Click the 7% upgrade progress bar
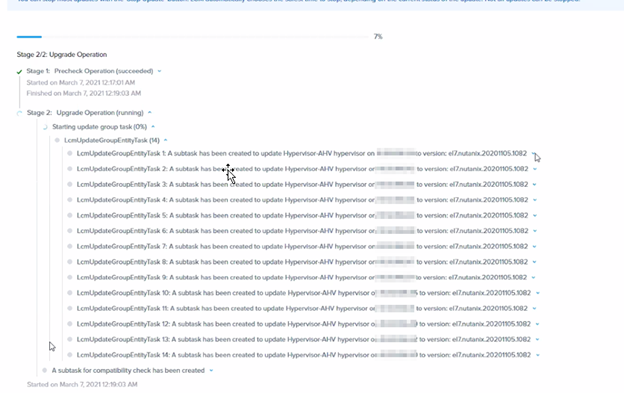Image resolution: width=624 pixels, height=393 pixels. [193, 37]
